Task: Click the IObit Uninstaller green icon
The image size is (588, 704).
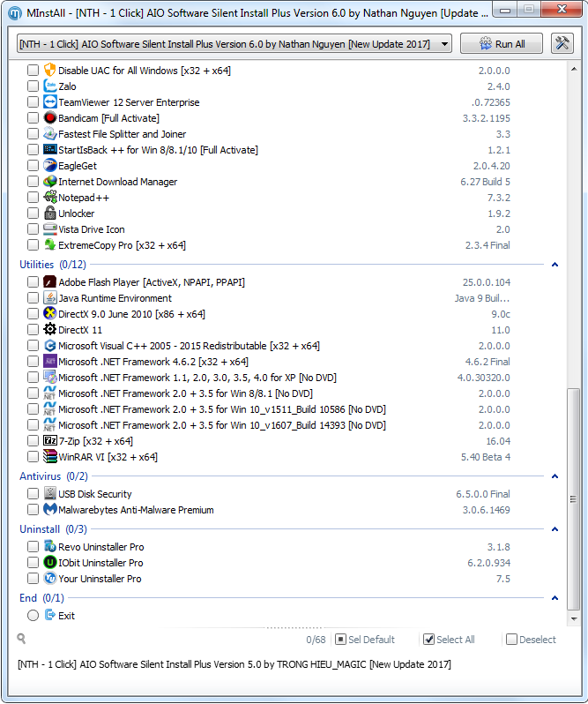Action: (x=49, y=563)
